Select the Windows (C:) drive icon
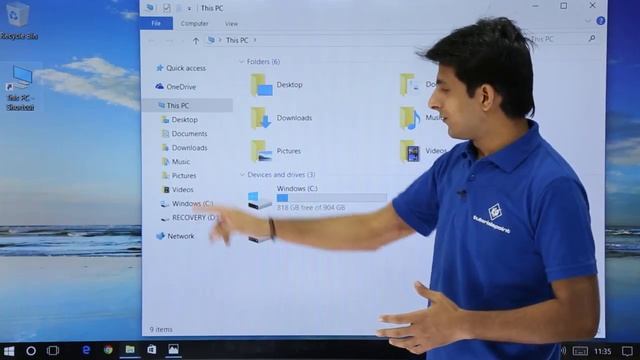Viewport: 640px width, 360px height. [260, 200]
